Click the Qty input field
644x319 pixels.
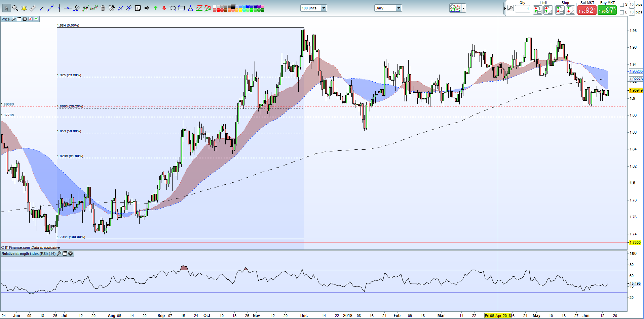[x=523, y=9]
